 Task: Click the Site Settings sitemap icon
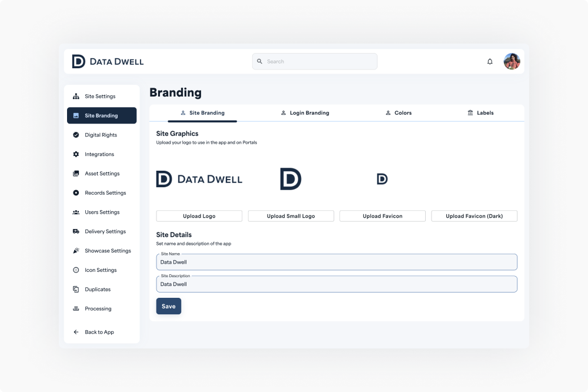pos(76,96)
